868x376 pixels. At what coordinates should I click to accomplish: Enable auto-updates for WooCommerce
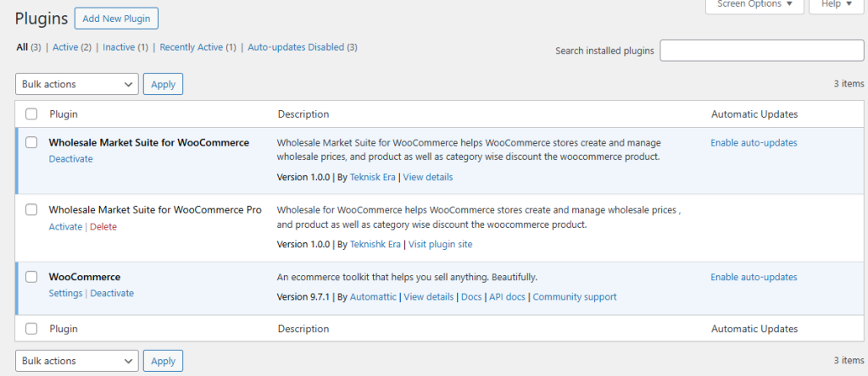click(753, 277)
